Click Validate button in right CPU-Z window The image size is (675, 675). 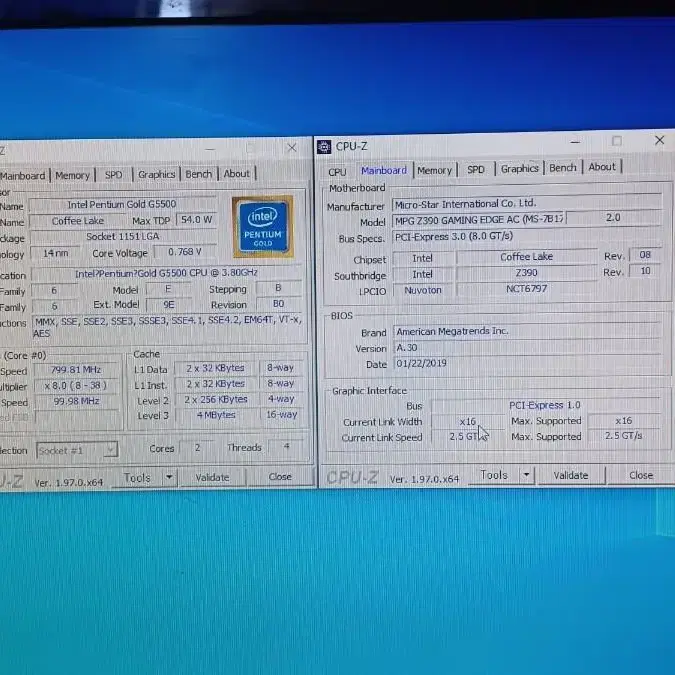pos(571,475)
